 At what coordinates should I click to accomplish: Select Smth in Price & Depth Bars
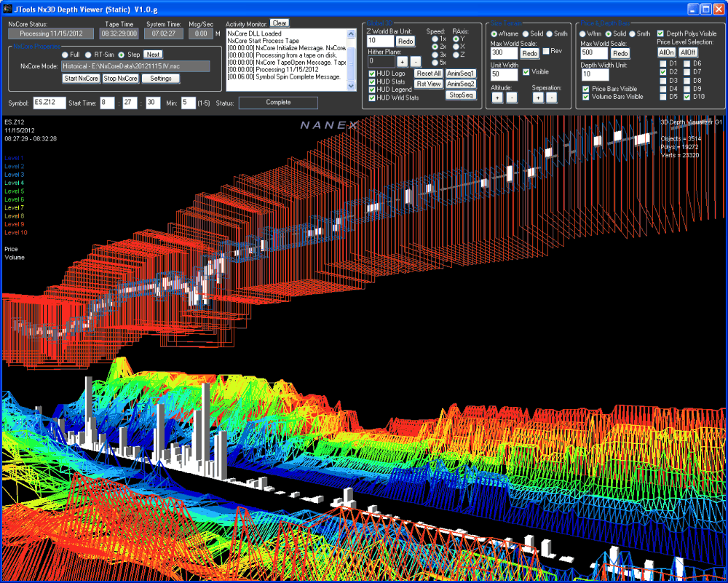pos(631,34)
